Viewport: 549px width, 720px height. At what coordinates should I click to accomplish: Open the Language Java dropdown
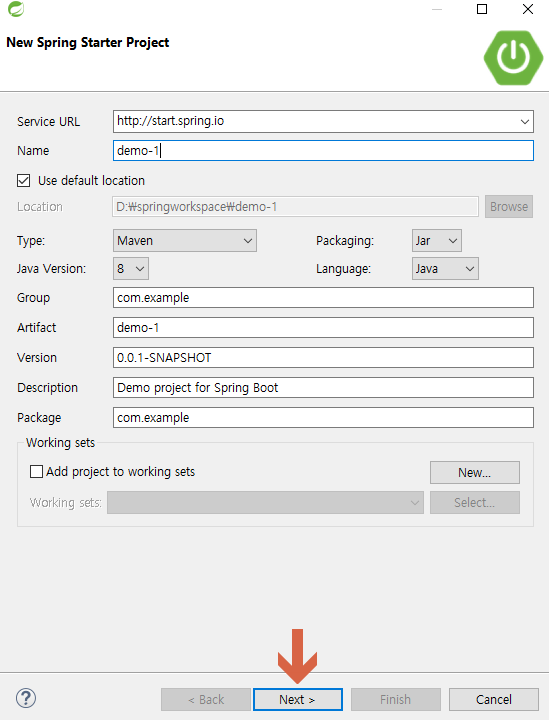[445, 269]
